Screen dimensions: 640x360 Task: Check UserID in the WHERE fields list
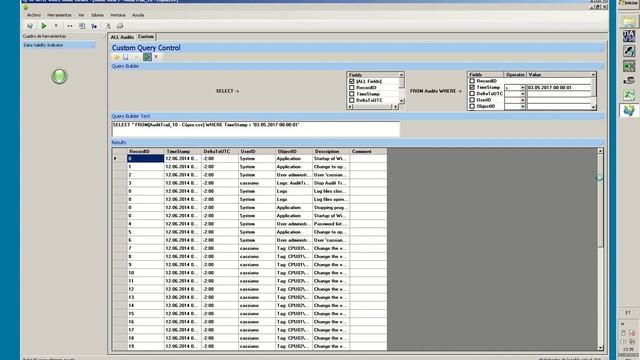(x=472, y=100)
